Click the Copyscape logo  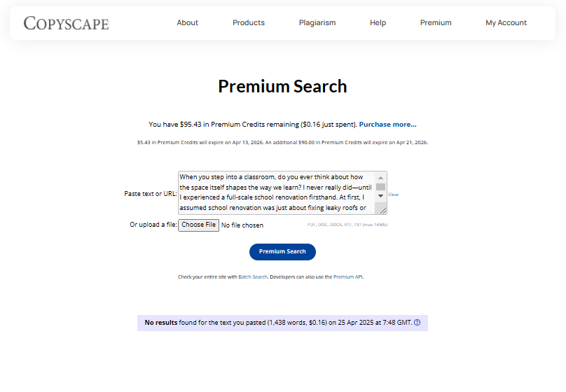(66, 23)
